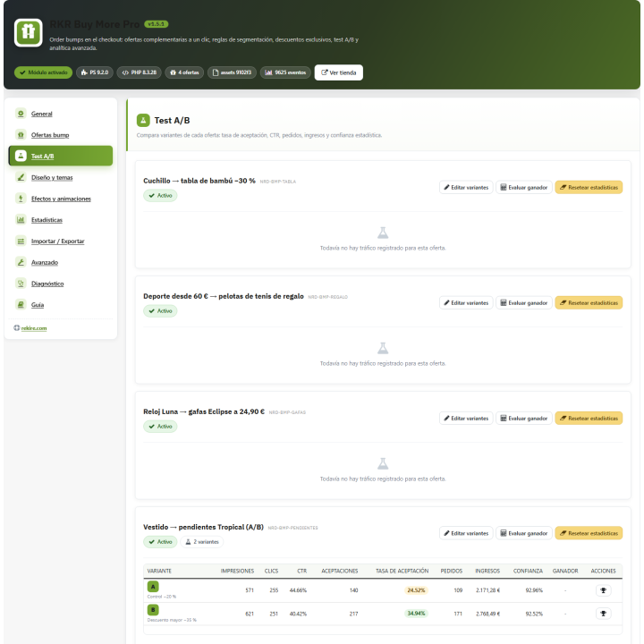
Task: Click the Ofertas bump gift icon
Action: (x=21, y=135)
